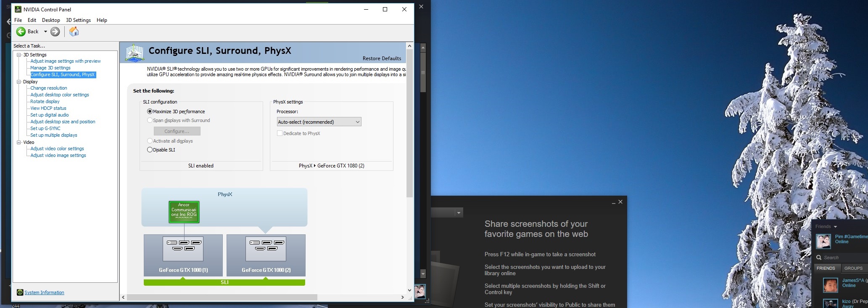
Task: Select the Ancor Communications monitor icon in the diagram
Action: 184,212
